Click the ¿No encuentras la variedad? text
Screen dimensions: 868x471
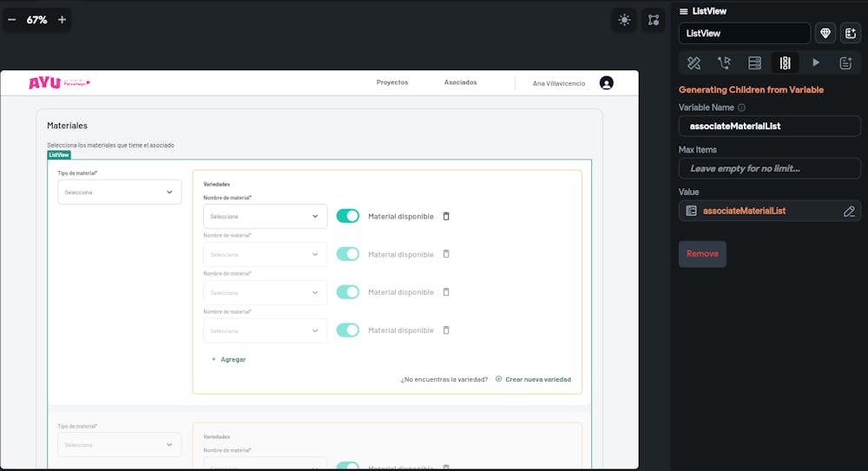tap(444, 380)
